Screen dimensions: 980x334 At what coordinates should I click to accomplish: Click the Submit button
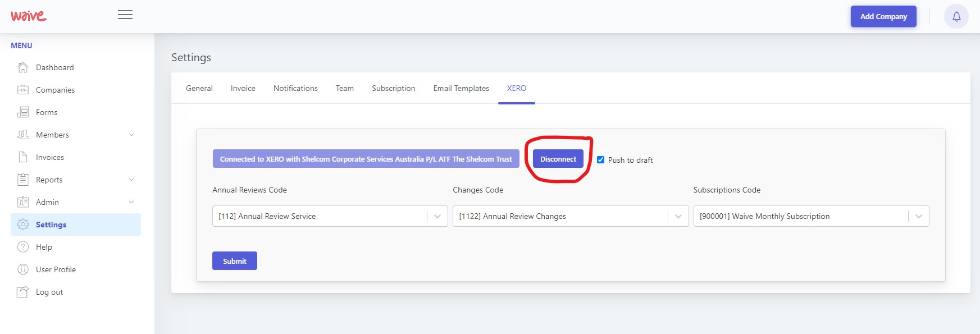pos(235,261)
